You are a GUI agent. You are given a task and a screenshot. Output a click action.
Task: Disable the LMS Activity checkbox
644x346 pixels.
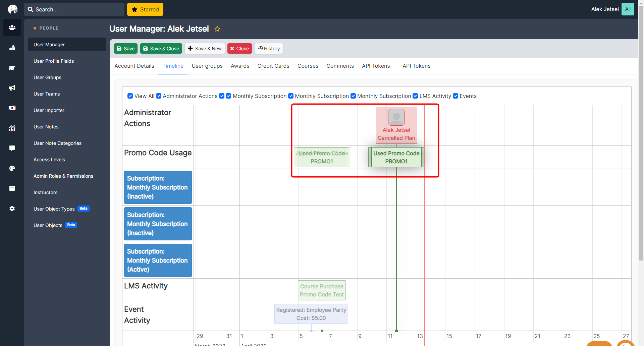click(415, 96)
